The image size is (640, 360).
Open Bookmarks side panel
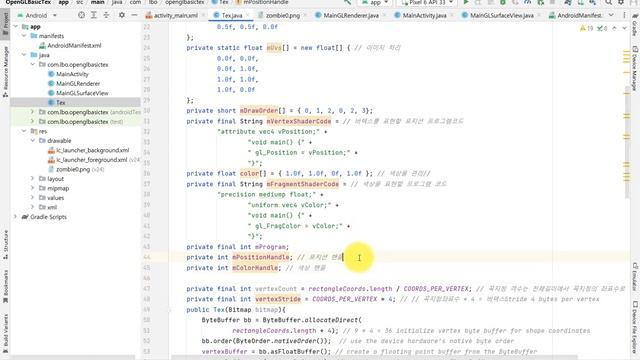click(x=5, y=286)
